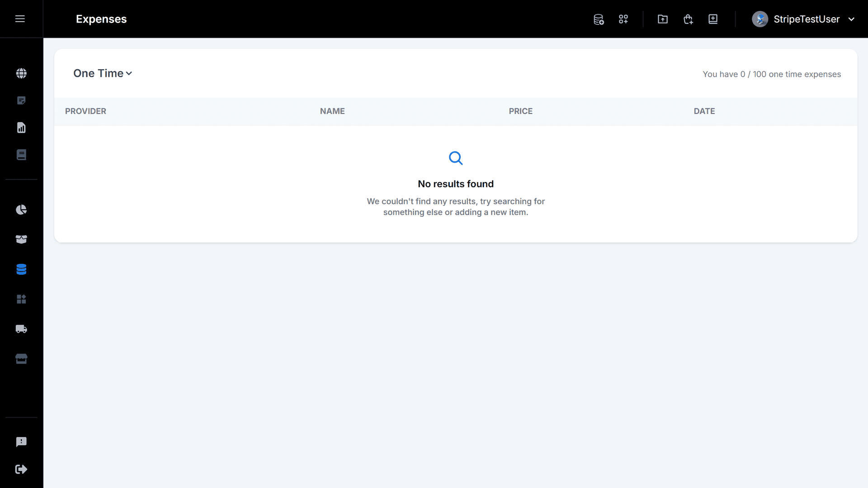868x488 pixels.
Task: Click the feedback speech bubble icon
Action: pyautogui.click(x=21, y=442)
